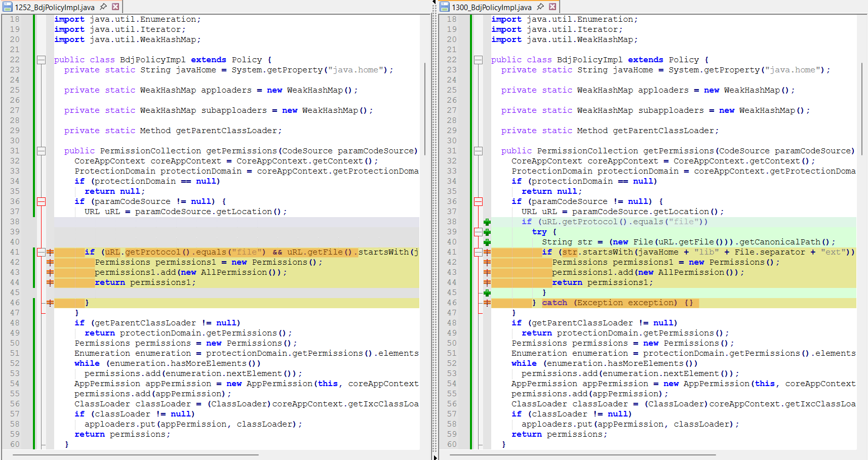Viewport: 868px width, 460px height.
Task: Click the changed-line marker on left line 42
Action: [x=50, y=262]
